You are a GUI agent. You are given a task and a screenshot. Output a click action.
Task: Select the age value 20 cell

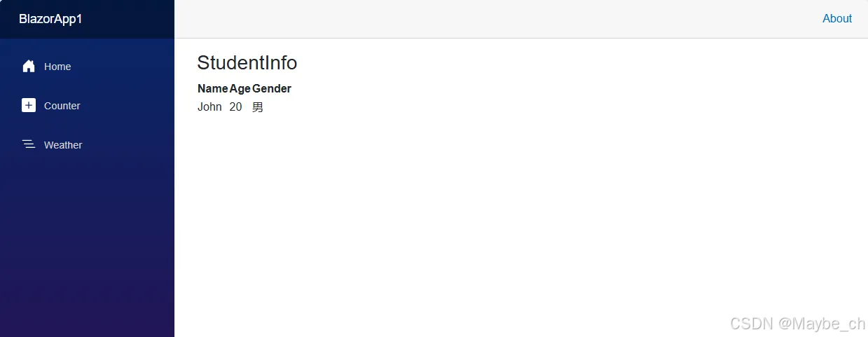235,107
